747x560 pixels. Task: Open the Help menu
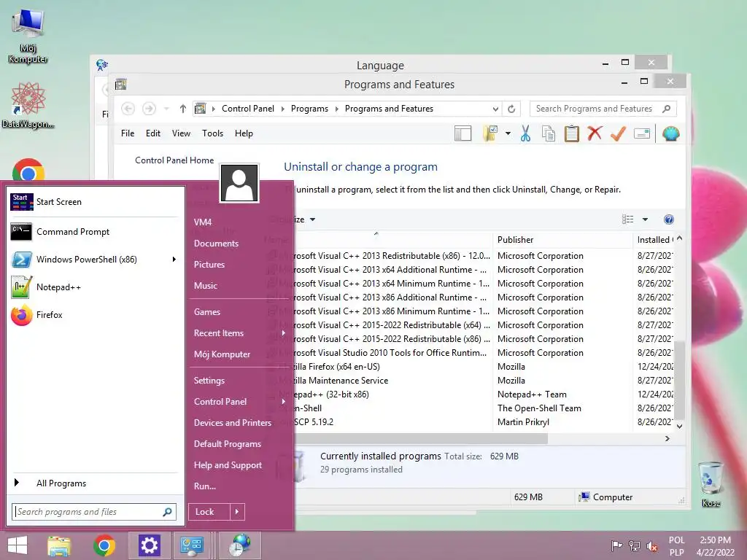(244, 134)
